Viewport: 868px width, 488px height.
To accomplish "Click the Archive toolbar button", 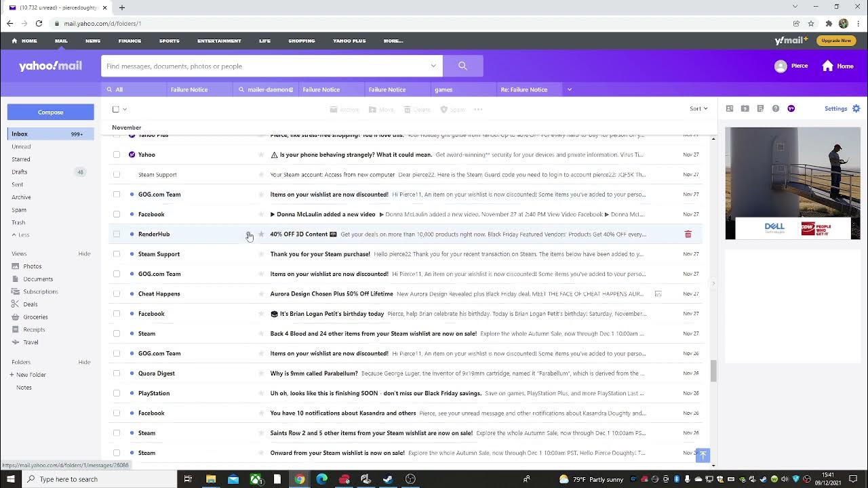I will click(x=344, y=109).
